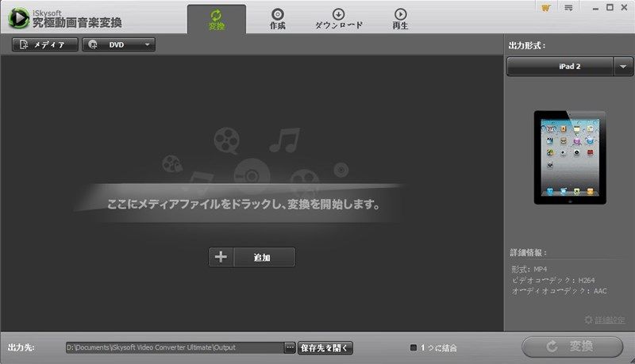This screenshot has height=364, width=635.
Task: Click the plus icon beside 追加
Action: [x=221, y=257]
